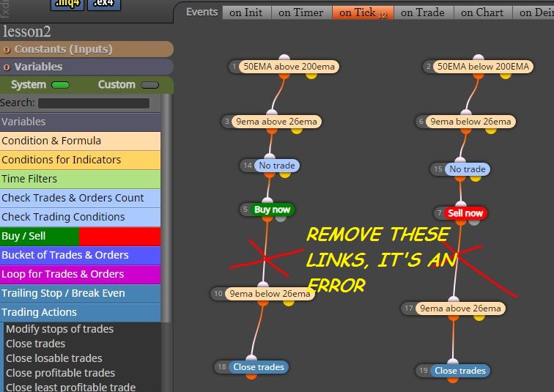Select Close profitable trades block
Viewport: 554px width, 392px height.
[x=60, y=373]
